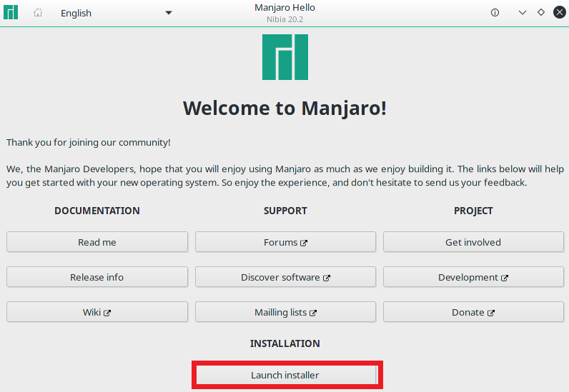Open the Development link
The image size is (569, 392).
(x=473, y=277)
